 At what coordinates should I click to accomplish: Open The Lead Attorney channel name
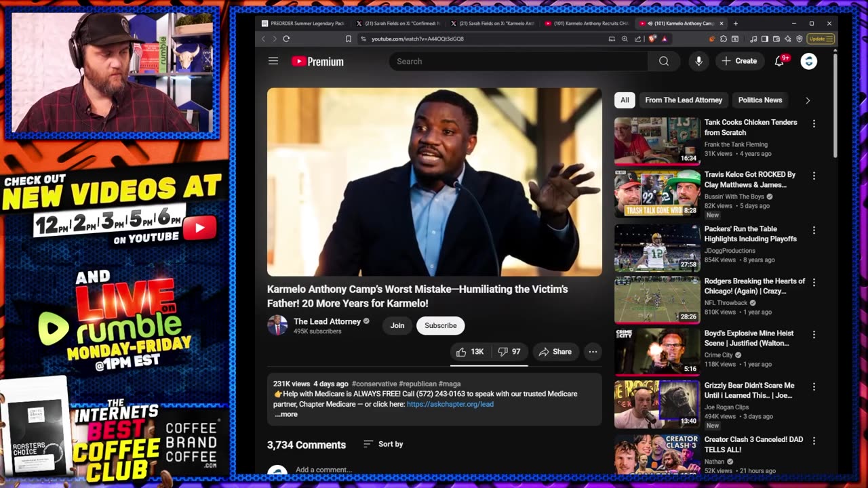(x=327, y=321)
